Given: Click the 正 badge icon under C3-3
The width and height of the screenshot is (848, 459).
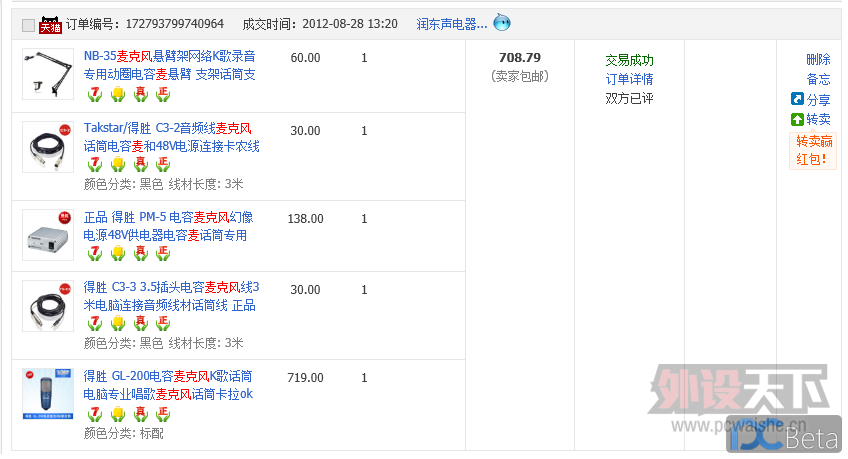Looking at the screenshot, I should pos(163,323).
